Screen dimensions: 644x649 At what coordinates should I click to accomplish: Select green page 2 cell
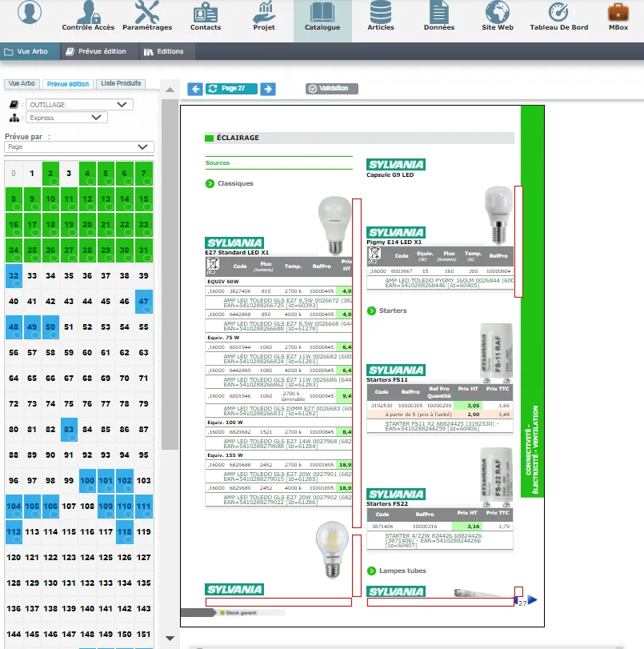tap(50, 174)
